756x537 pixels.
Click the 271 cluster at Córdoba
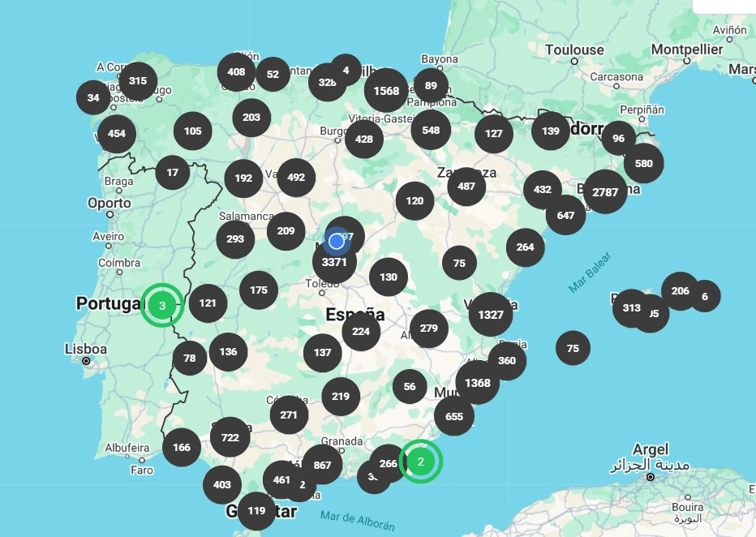(289, 415)
